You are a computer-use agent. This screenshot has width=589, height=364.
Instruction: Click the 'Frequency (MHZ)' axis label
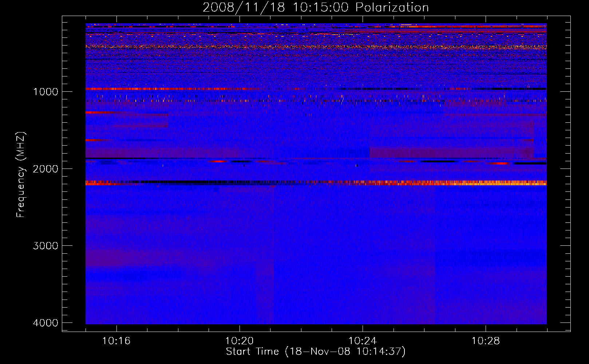tap(21, 175)
